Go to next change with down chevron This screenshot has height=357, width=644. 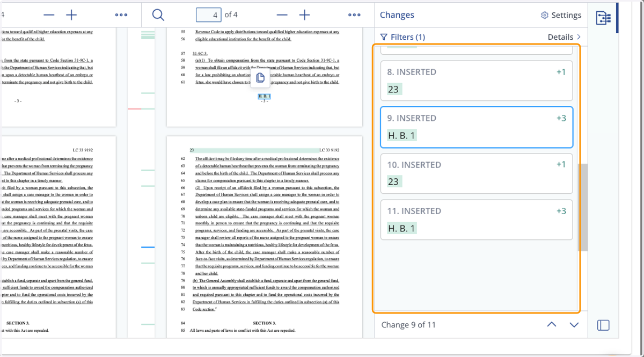pos(574,325)
